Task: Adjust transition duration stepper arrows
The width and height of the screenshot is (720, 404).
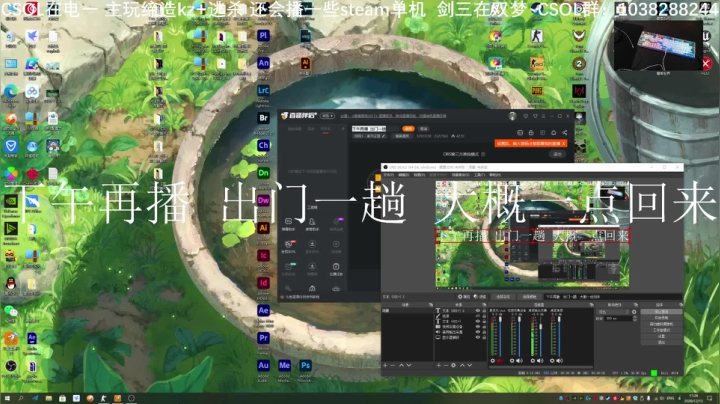Action: 635,318
